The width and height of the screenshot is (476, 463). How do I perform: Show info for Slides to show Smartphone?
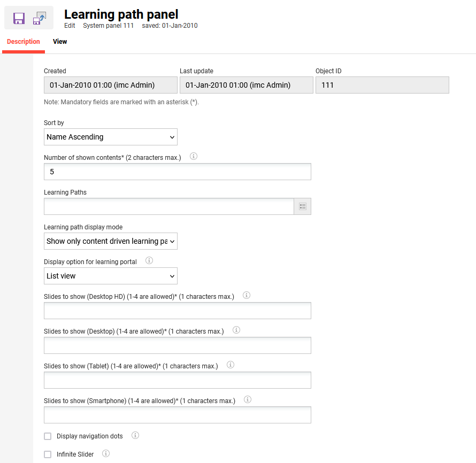coord(248,400)
